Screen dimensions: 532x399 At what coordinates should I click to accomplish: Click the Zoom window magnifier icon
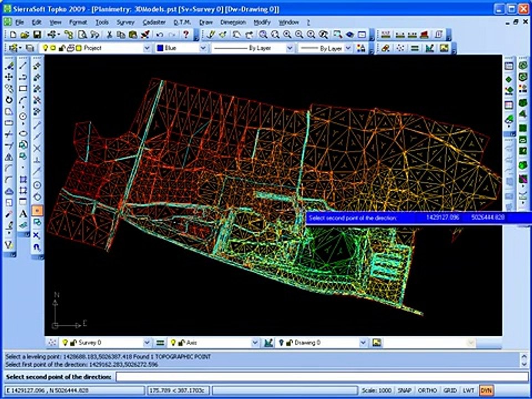click(x=263, y=34)
